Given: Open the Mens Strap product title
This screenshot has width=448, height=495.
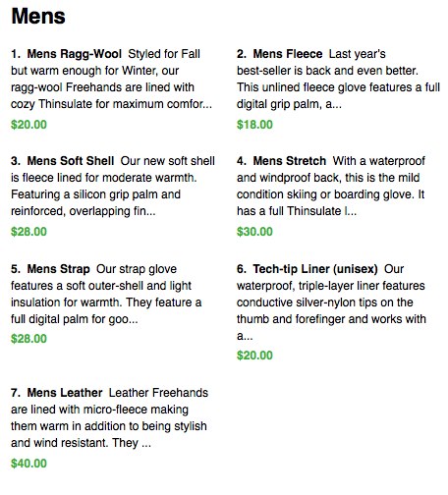Looking at the screenshot, I should pyautogui.click(x=58, y=269).
